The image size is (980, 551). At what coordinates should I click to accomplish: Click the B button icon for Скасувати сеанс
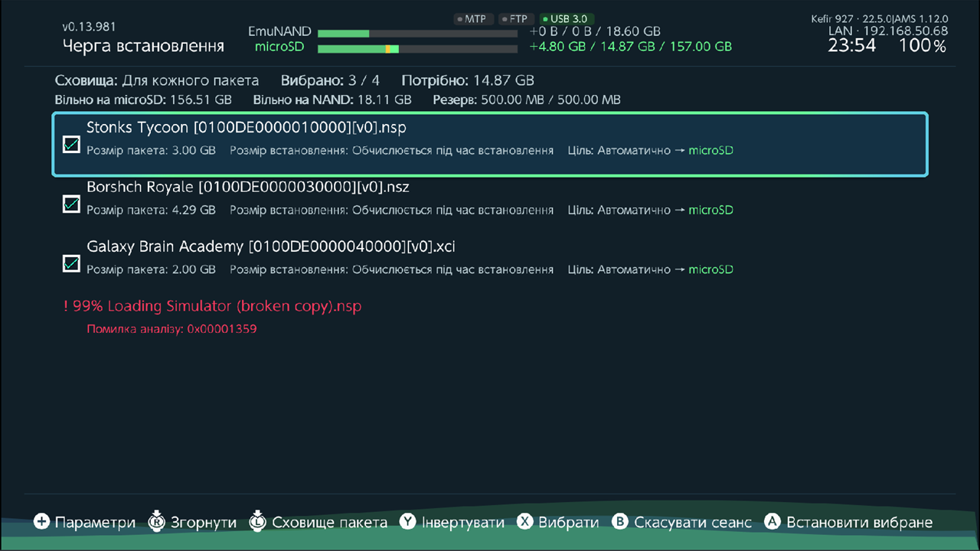pos(621,522)
